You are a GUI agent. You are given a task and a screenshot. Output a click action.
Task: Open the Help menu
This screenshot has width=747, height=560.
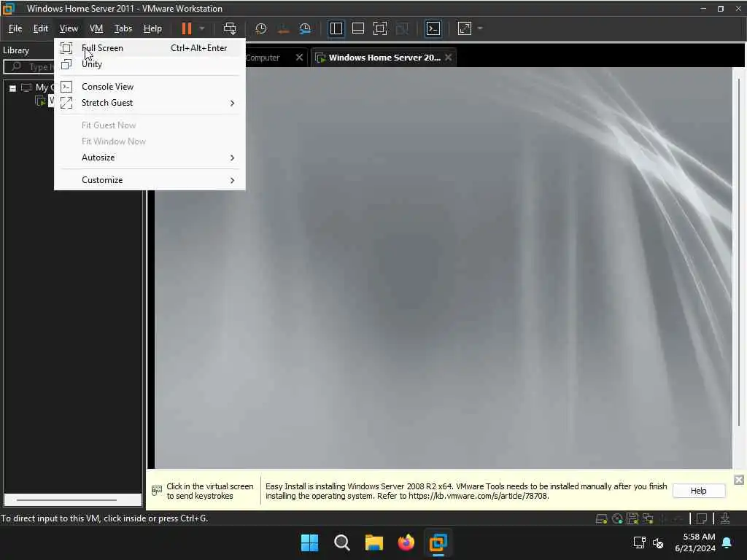coord(152,28)
